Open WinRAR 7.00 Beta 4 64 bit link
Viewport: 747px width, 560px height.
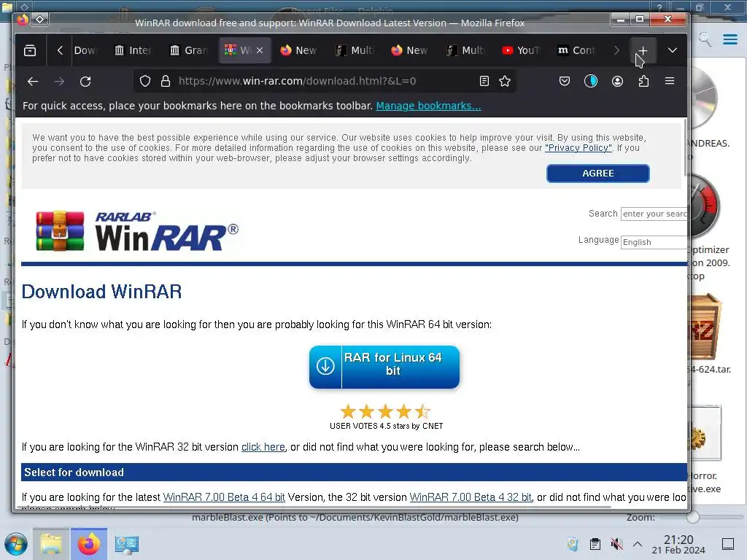pos(224,497)
